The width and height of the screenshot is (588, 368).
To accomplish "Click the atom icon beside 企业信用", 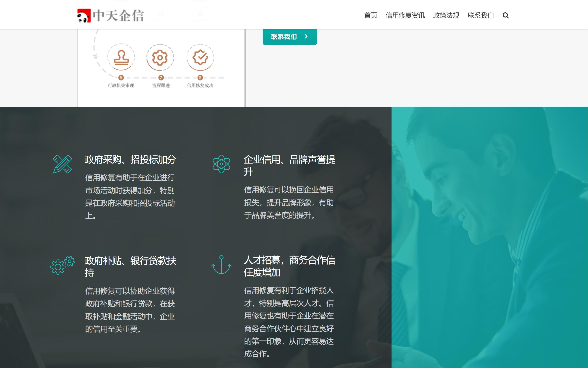I will click(x=221, y=164).
